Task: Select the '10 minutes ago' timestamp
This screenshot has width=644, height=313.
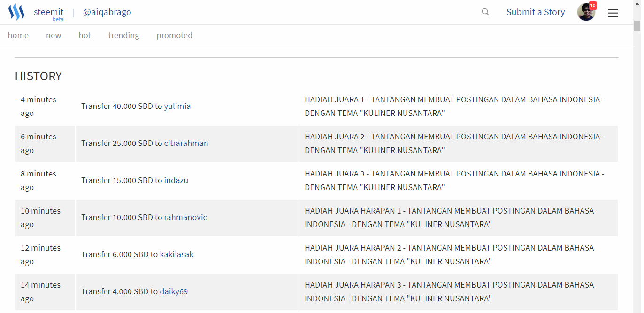Action: click(x=40, y=217)
